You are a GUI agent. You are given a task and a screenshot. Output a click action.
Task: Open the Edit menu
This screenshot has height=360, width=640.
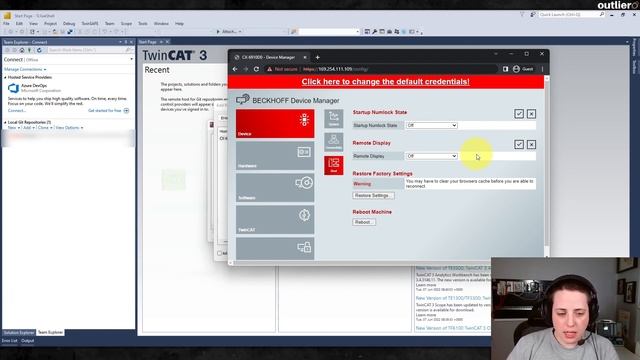pos(19,24)
